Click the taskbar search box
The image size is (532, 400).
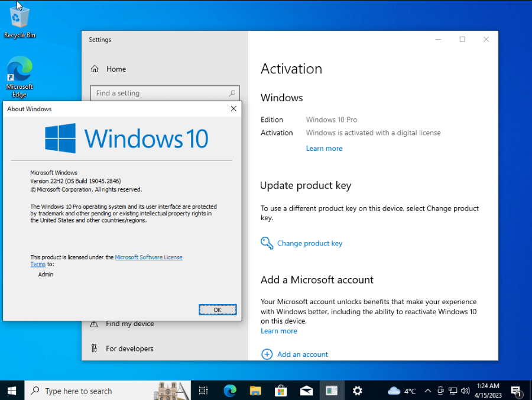(x=108, y=391)
